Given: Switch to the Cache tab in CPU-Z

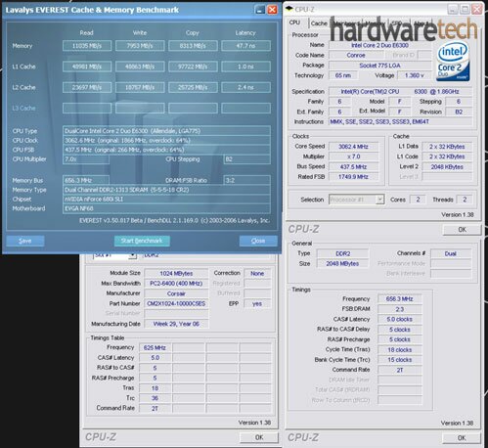Looking at the screenshot, I should (319, 23).
